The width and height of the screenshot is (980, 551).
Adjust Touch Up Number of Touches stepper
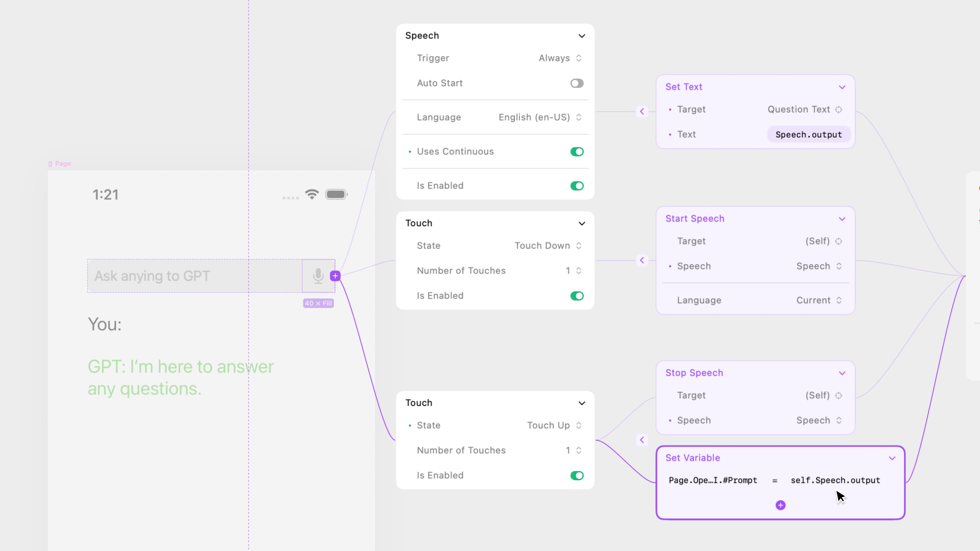click(x=579, y=450)
